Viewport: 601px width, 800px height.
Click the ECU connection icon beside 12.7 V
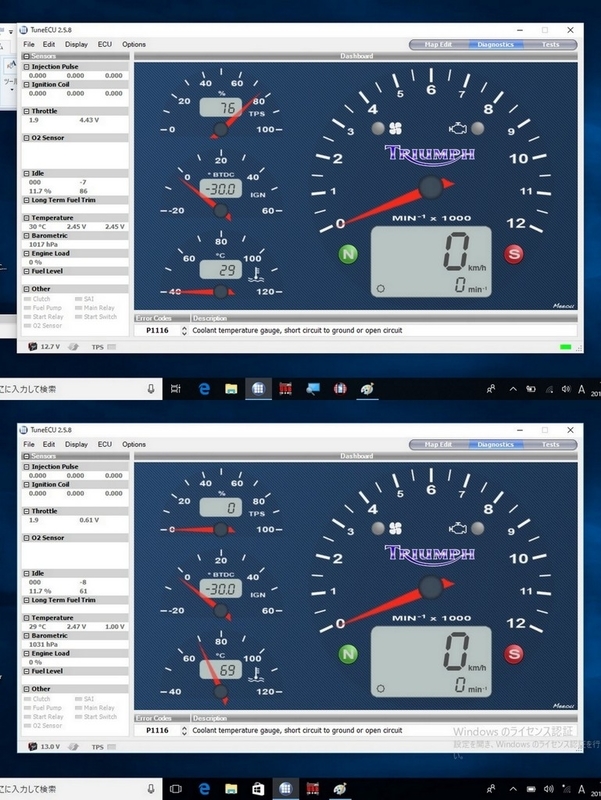[x=33, y=346]
